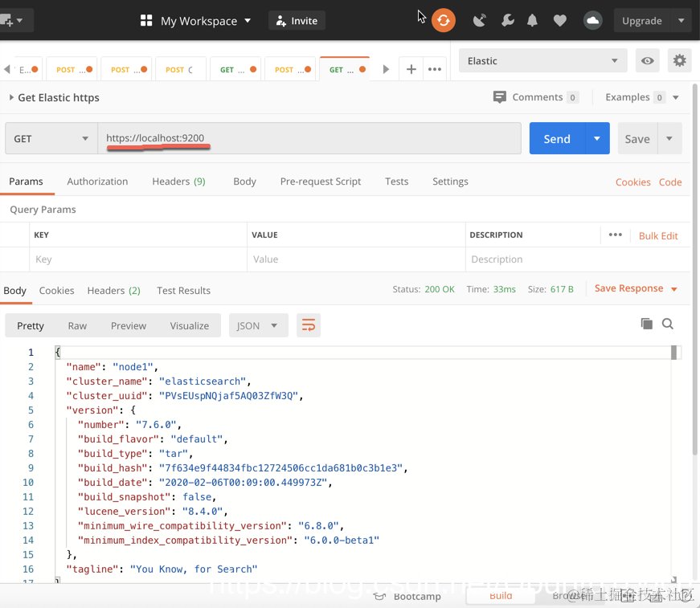This screenshot has width=700, height=608.
Task: Click the heart icon in header
Action: click(x=559, y=21)
